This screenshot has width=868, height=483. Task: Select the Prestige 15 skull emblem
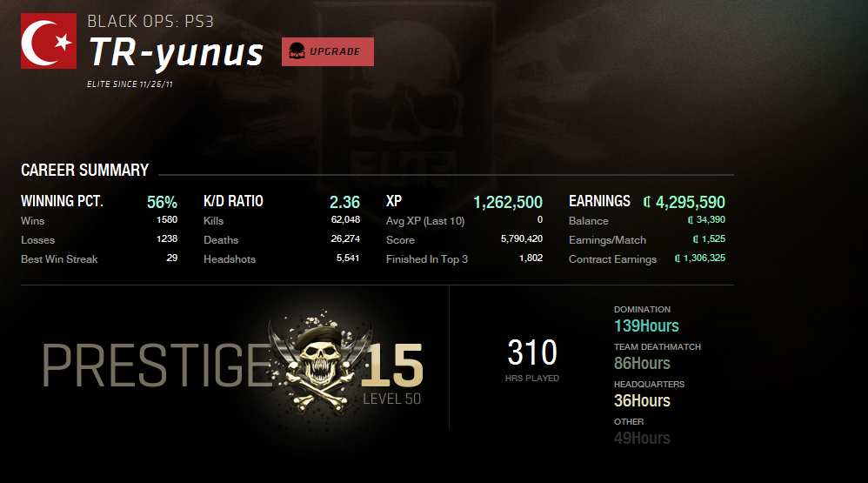(x=319, y=364)
